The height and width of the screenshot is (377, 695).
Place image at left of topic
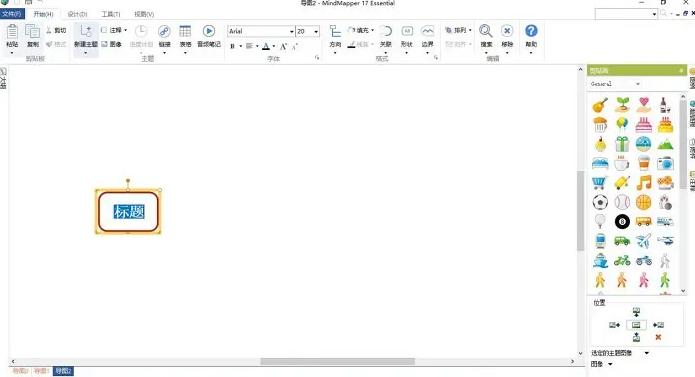[x=614, y=325]
